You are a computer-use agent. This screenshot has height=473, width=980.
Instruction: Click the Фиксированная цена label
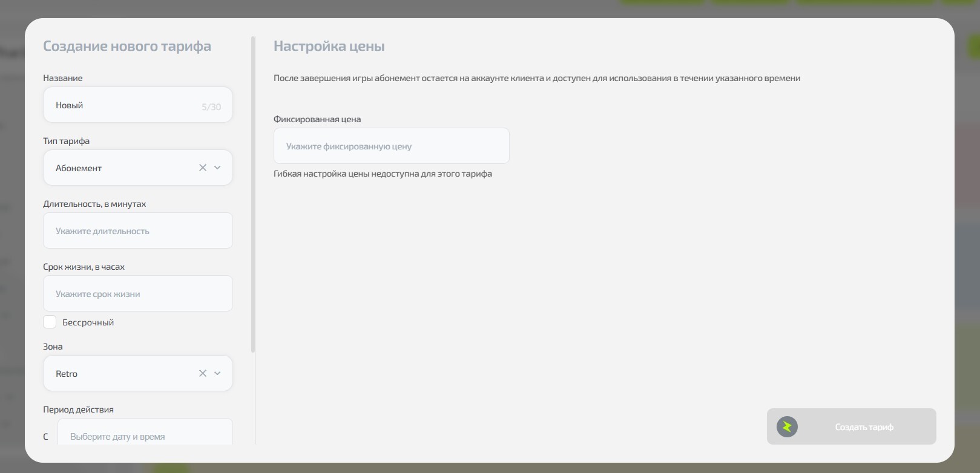click(x=317, y=119)
